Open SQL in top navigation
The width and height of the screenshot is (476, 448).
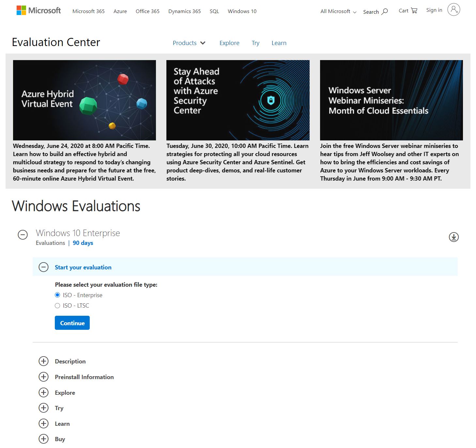click(214, 11)
